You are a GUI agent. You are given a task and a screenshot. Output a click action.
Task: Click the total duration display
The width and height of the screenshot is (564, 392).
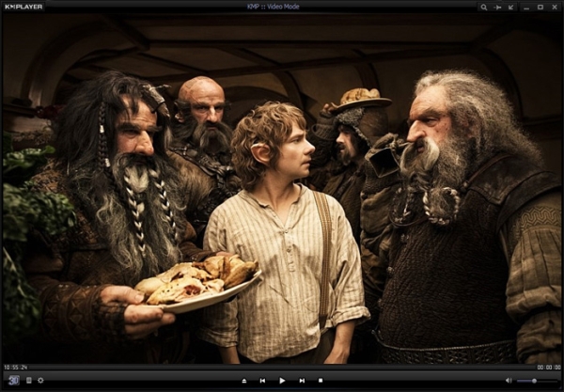pyautogui.click(x=548, y=367)
